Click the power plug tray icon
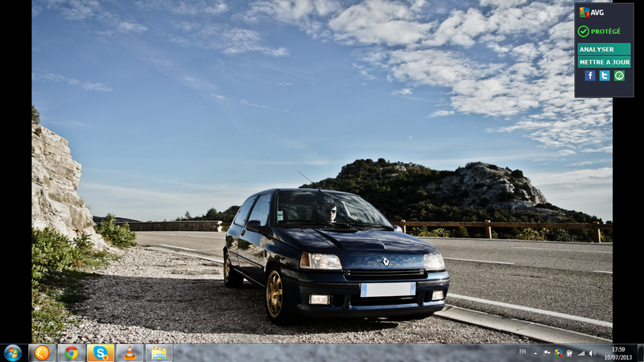Viewport: 644px width, 362px height. (x=569, y=353)
